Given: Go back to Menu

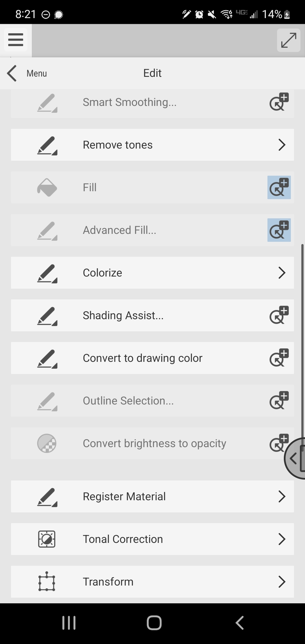Looking at the screenshot, I should click(x=27, y=73).
